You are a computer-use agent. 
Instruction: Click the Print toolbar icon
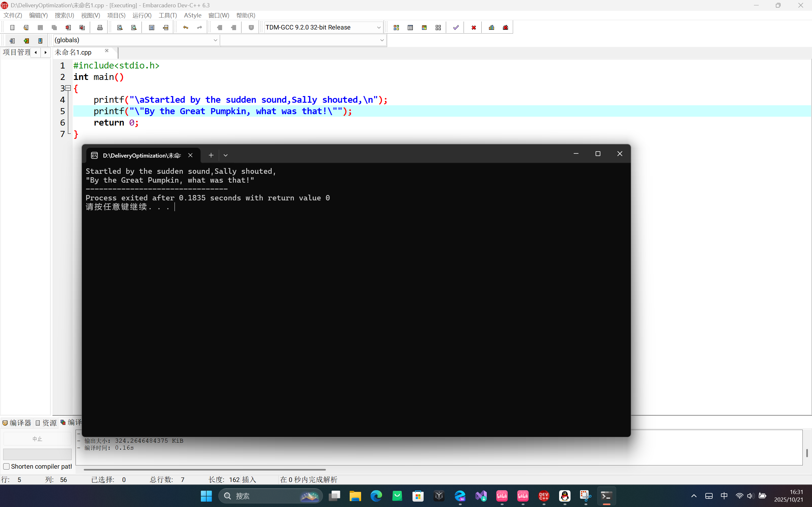point(100,28)
